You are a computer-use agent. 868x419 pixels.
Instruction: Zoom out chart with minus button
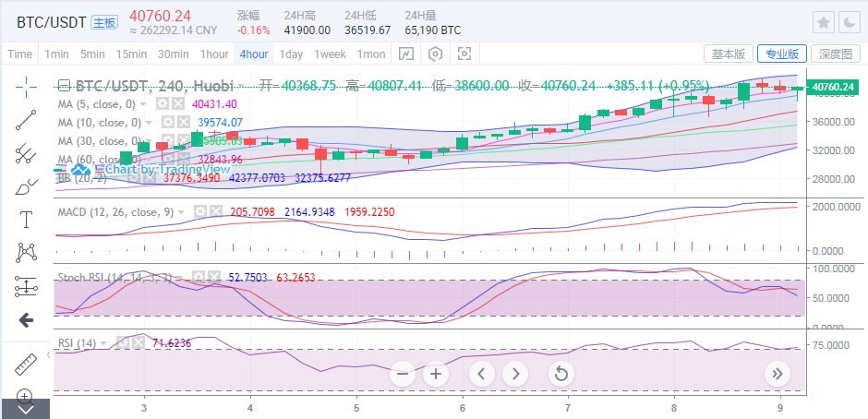(x=403, y=374)
